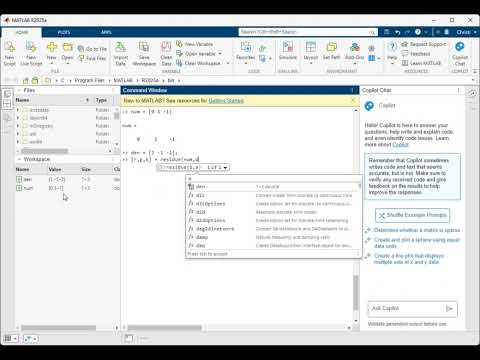Open the Layout tool
The width and height of the screenshot is (480, 360).
pyautogui.click(x=311, y=47)
